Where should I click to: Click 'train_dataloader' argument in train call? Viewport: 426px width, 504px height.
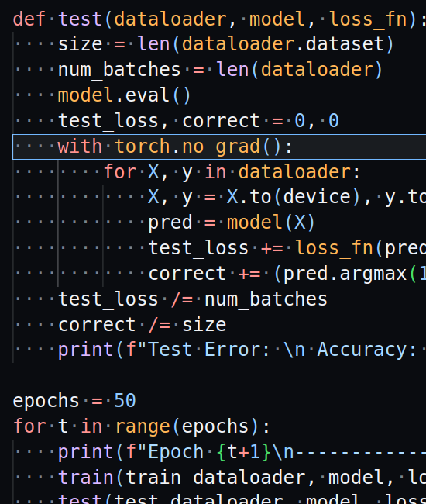point(215,477)
